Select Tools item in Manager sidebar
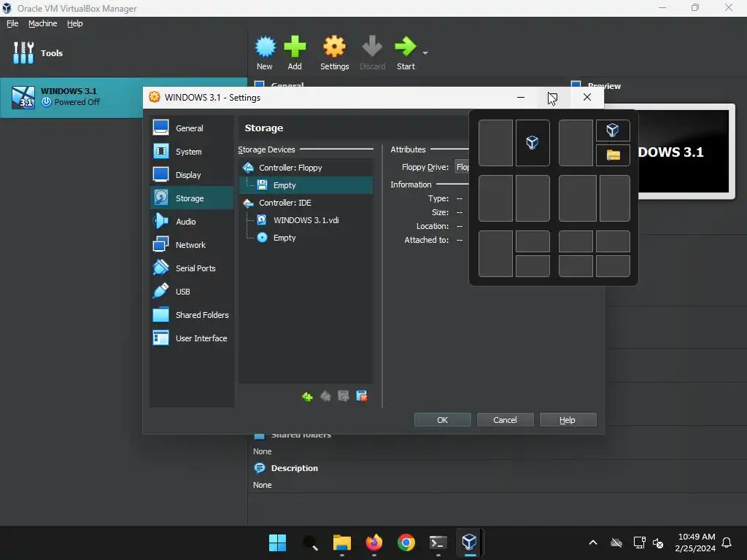 [x=124, y=52]
